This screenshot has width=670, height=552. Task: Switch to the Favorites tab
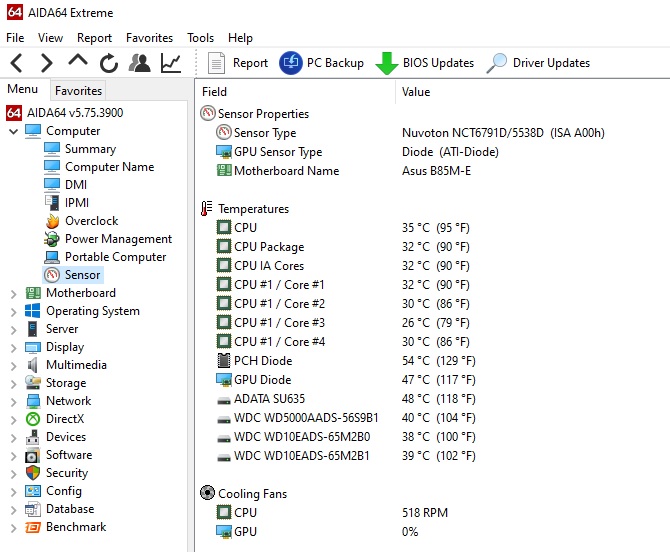click(78, 91)
